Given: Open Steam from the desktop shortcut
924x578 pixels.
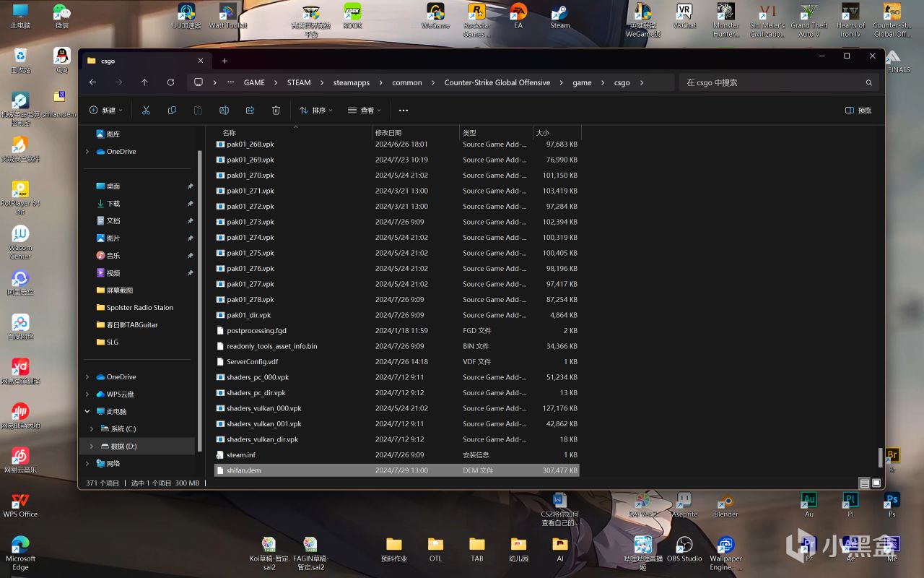Looking at the screenshot, I should 559,16.
